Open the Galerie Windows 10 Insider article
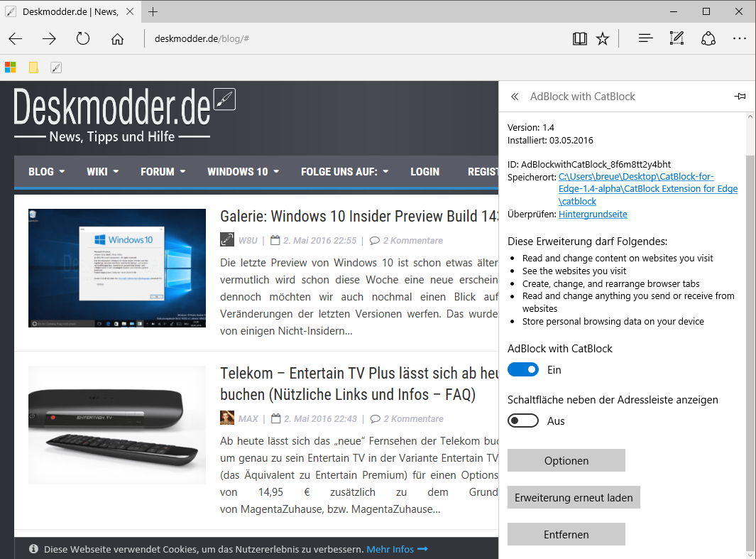 [x=359, y=216]
